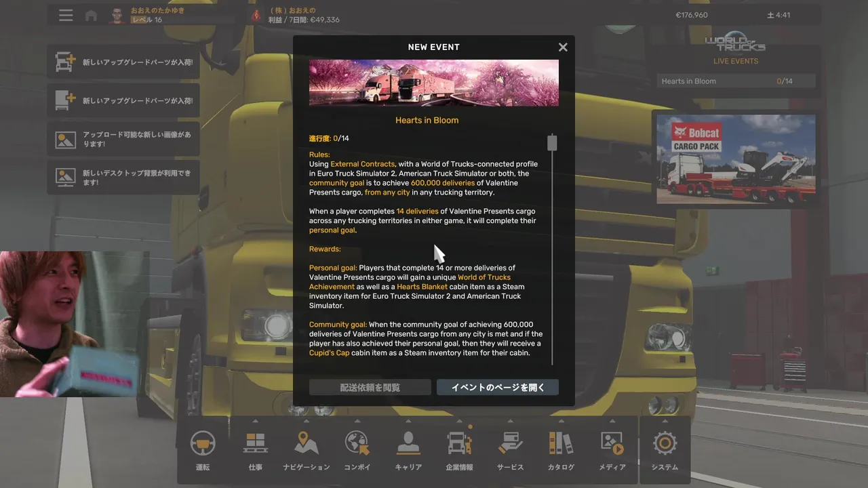The height and width of the screenshot is (488, 868).
Task: Open the システム gear icon
Action: coord(665,443)
